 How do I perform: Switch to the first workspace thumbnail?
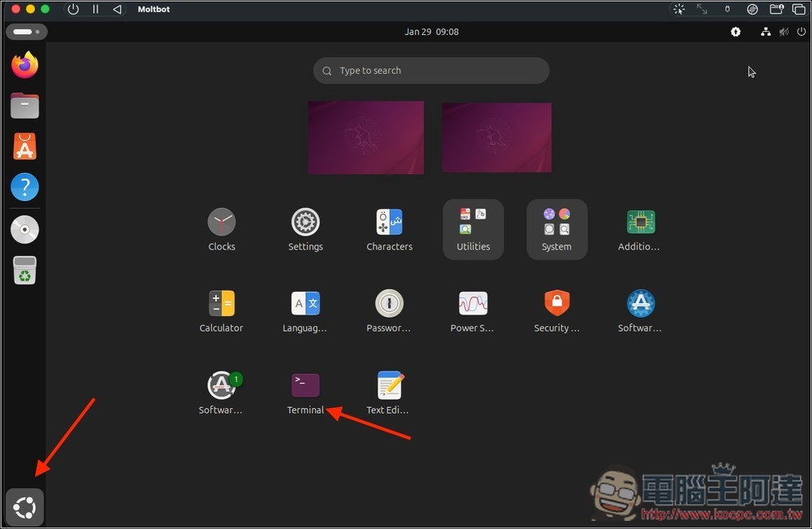[365, 137]
